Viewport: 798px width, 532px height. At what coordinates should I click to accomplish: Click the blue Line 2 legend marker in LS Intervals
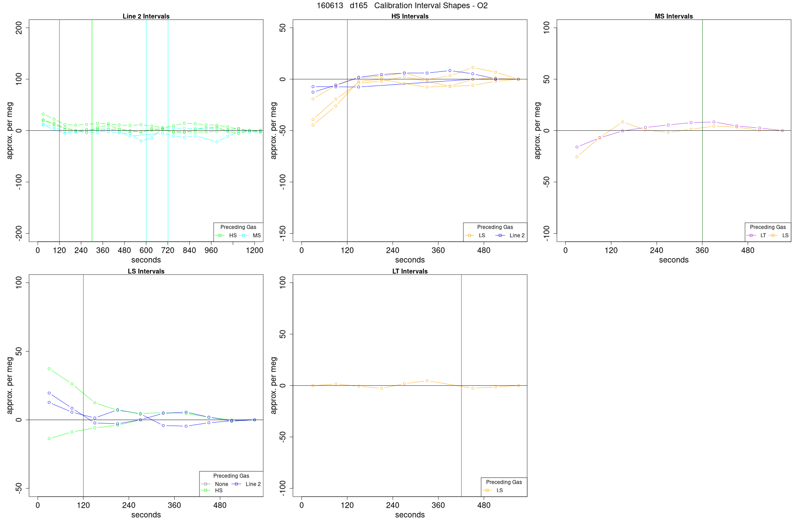(x=237, y=484)
